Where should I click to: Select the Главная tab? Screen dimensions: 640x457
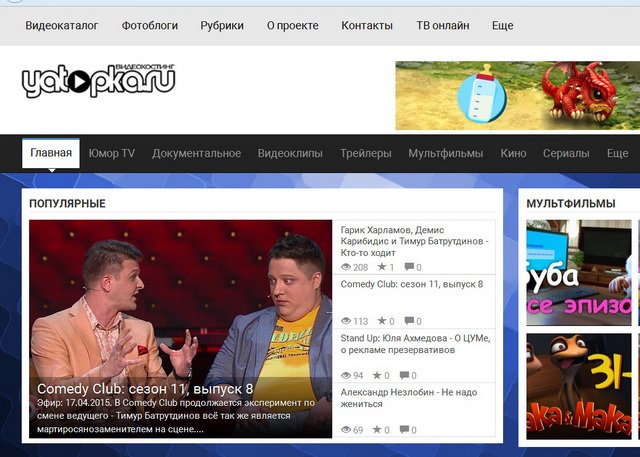pyautogui.click(x=51, y=153)
